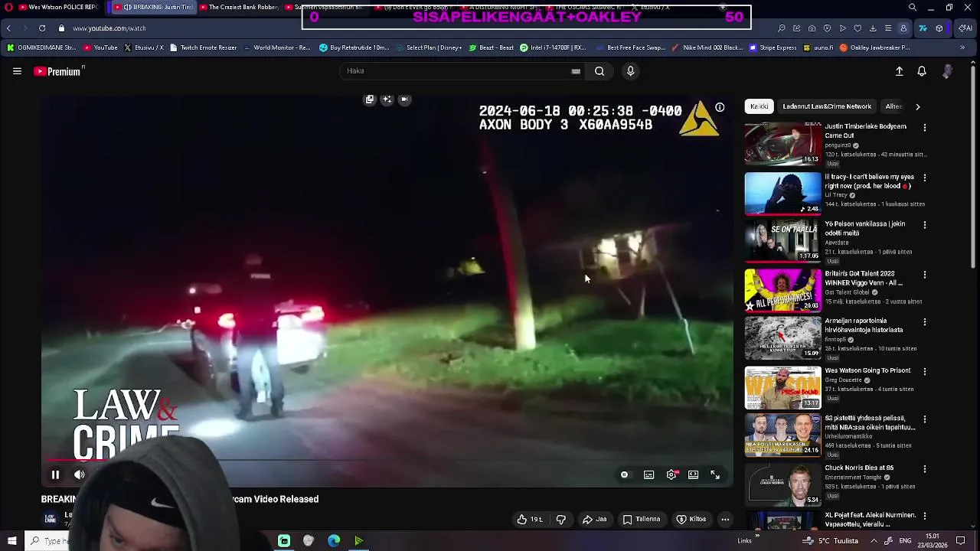Open the Wes Watson Going To Prison video title
980x551 pixels.
pos(867,370)
